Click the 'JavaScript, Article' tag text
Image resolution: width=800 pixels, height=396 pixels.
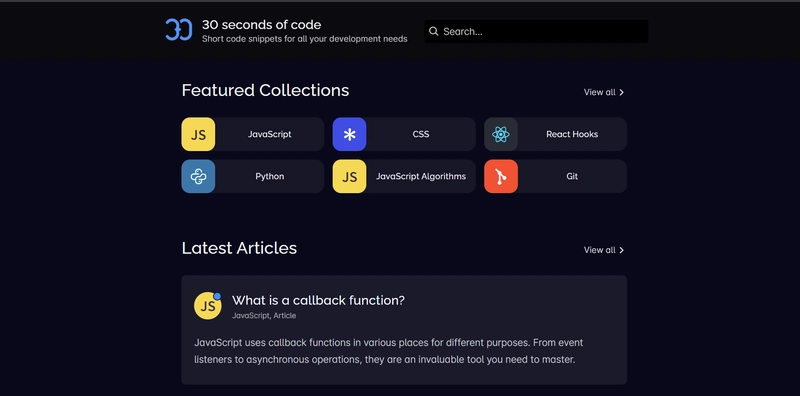point(264,315)
